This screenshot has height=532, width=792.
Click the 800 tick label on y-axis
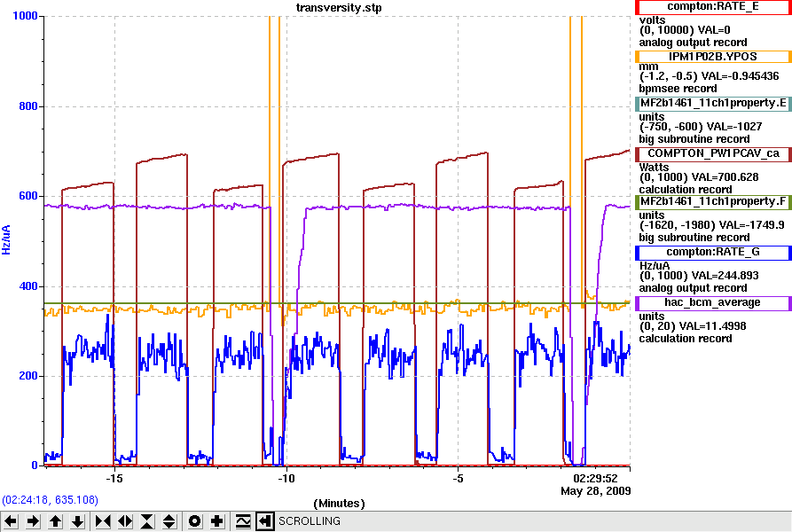tap(28, 106)
